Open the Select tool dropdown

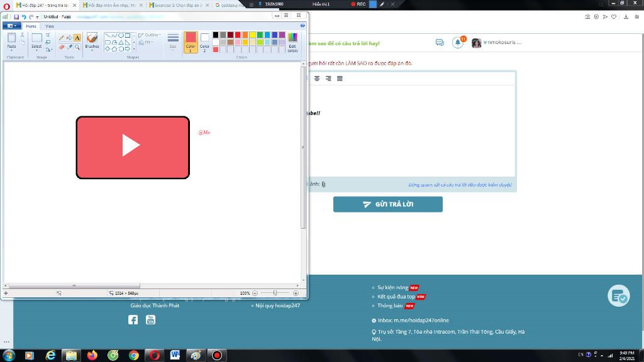coord(36,49)
